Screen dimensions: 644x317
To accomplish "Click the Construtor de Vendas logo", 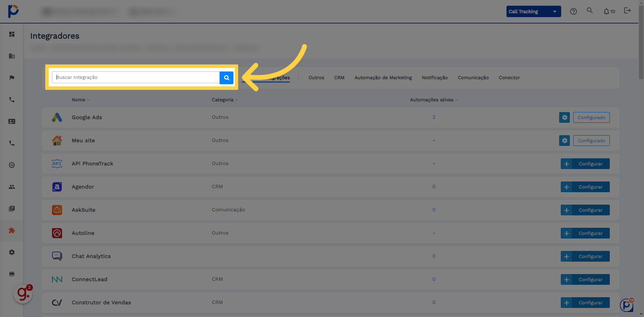I will tap(57, 303).
